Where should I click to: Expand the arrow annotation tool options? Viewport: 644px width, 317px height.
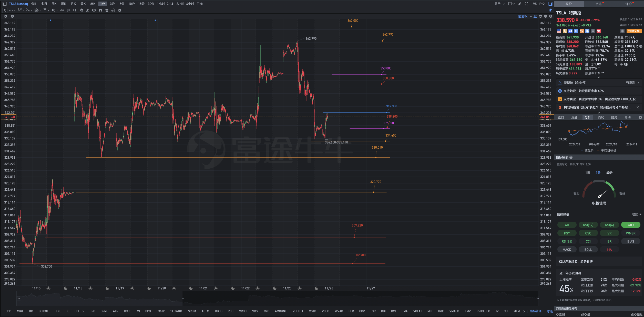point(57,11)
